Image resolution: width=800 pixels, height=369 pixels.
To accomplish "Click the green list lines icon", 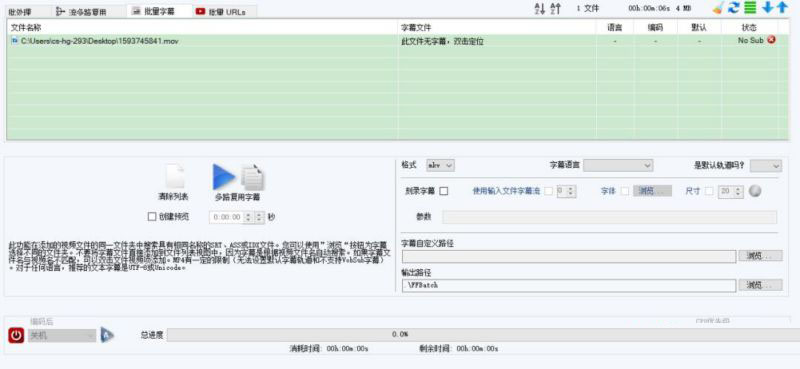I will point(749,8).
